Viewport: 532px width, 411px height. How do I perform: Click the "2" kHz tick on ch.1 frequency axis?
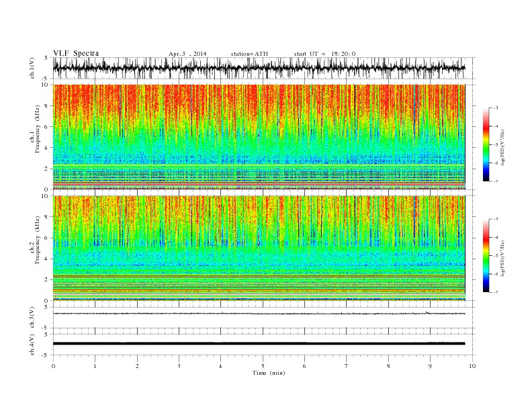point(47,169)
